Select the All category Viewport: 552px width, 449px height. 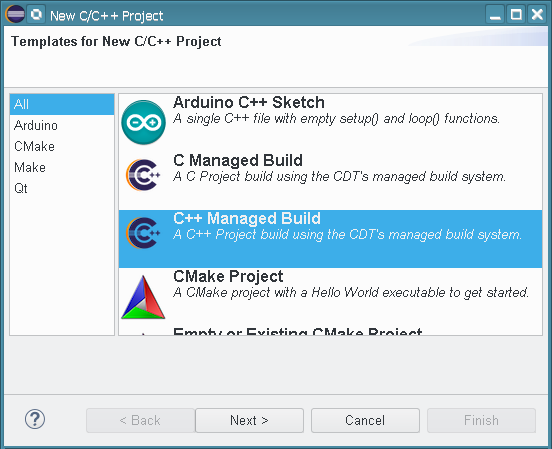(x=62, y=104)
